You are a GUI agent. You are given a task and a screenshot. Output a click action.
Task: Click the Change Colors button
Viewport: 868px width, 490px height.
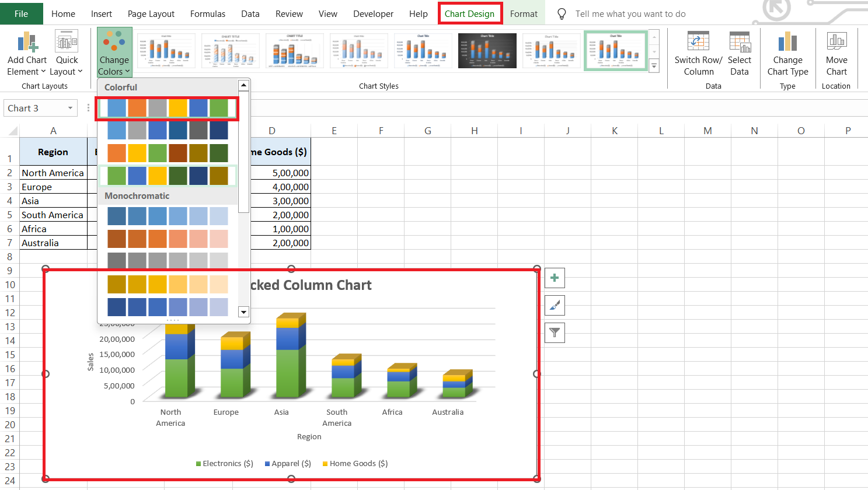click(x=114, y=52)
